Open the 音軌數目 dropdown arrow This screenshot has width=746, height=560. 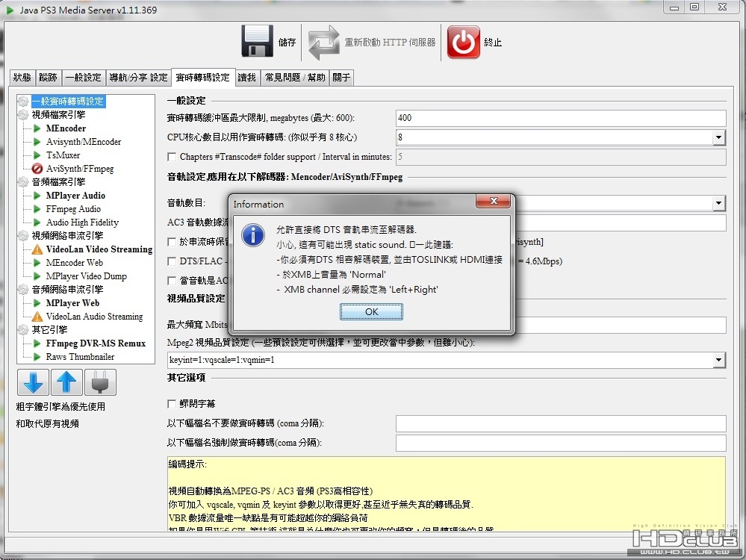point(719,204)
